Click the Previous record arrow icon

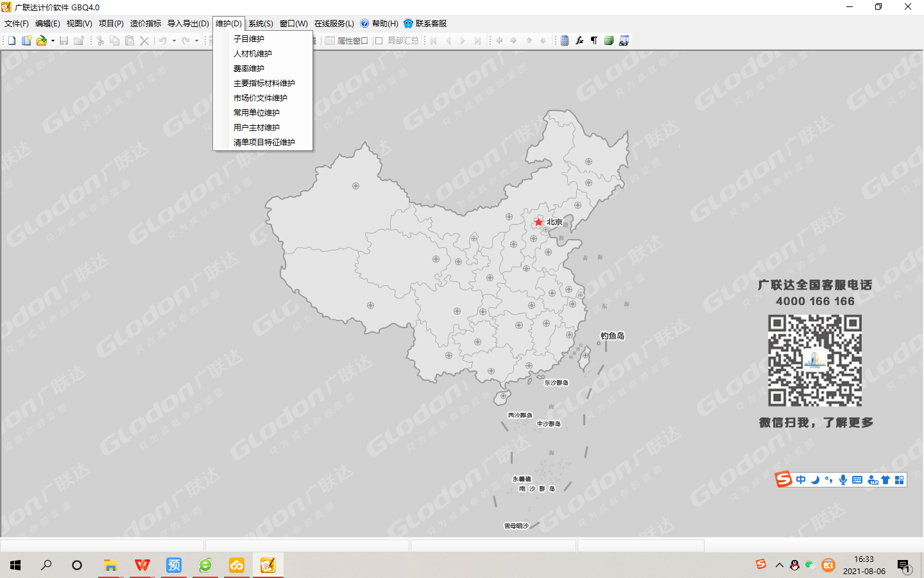pyautogui.click(x=449, y=40)
